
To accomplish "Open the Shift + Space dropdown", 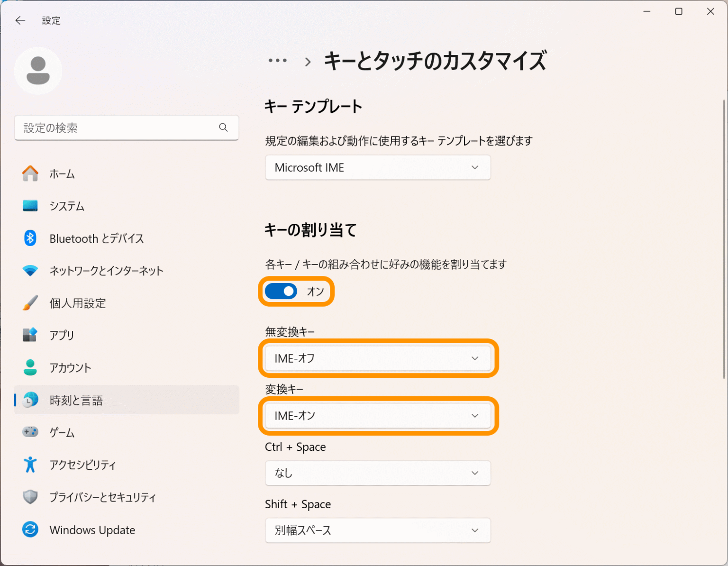I will pos(378,530).
